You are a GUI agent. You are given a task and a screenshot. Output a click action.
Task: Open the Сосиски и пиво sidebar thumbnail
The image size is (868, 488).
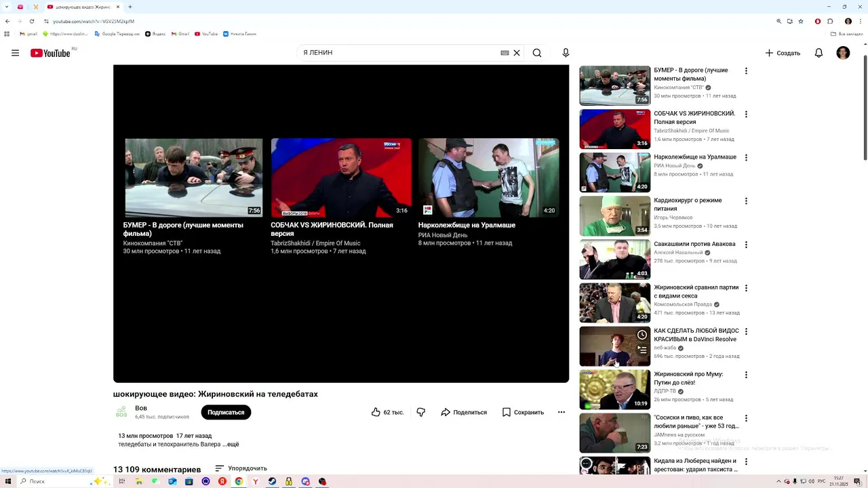tap(614, 432)
